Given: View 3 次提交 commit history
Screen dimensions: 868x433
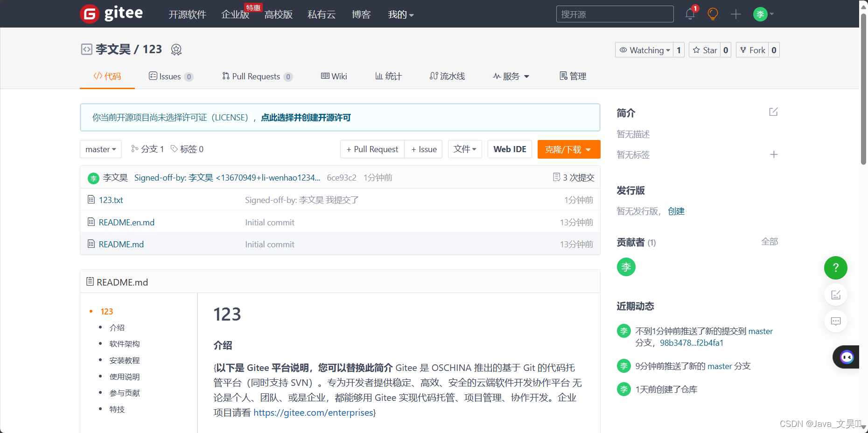Looking at the screenshot, I should [574, 177].
